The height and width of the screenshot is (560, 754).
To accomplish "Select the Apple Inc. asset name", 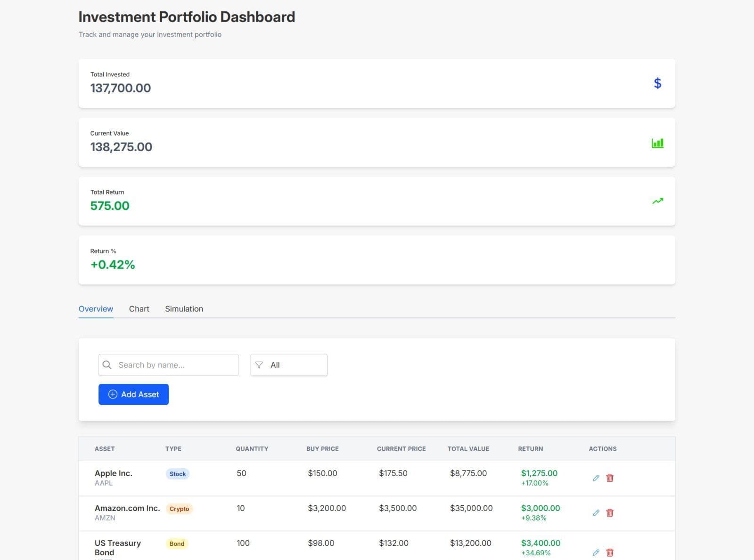I will pyautogui.click(x=114, y=473).
